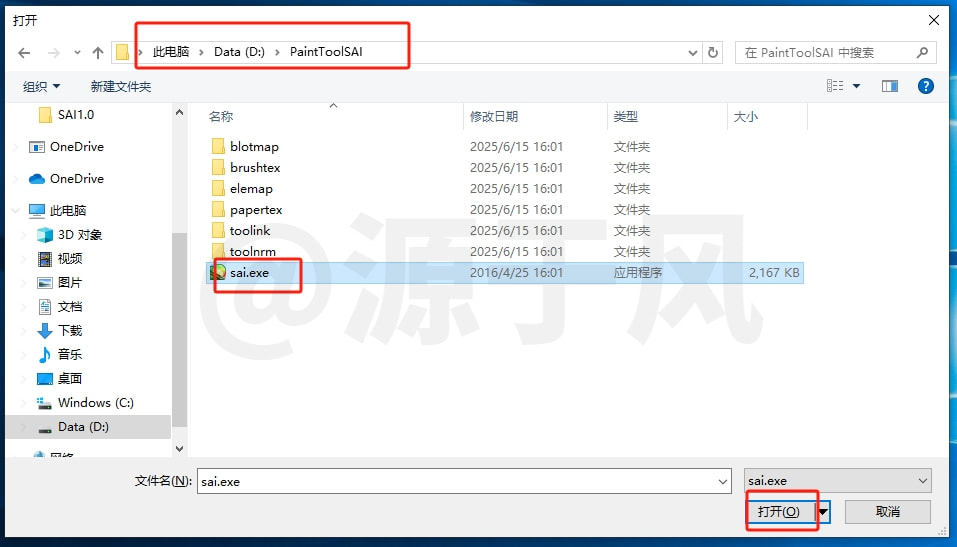
Task: Select Windows (C:) drive in sidebar
Action: tap(96, 402)
